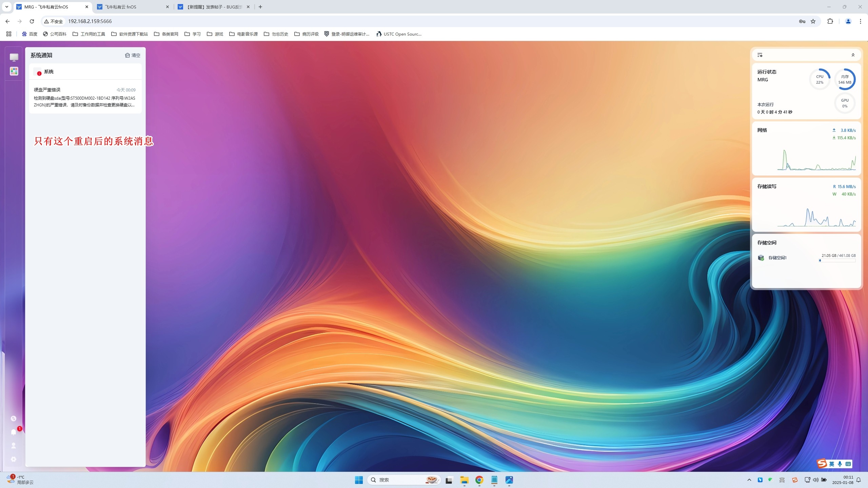Click the 网络 widget title
This screenshot has height=488, width=868.
click(x=762, y=130)
